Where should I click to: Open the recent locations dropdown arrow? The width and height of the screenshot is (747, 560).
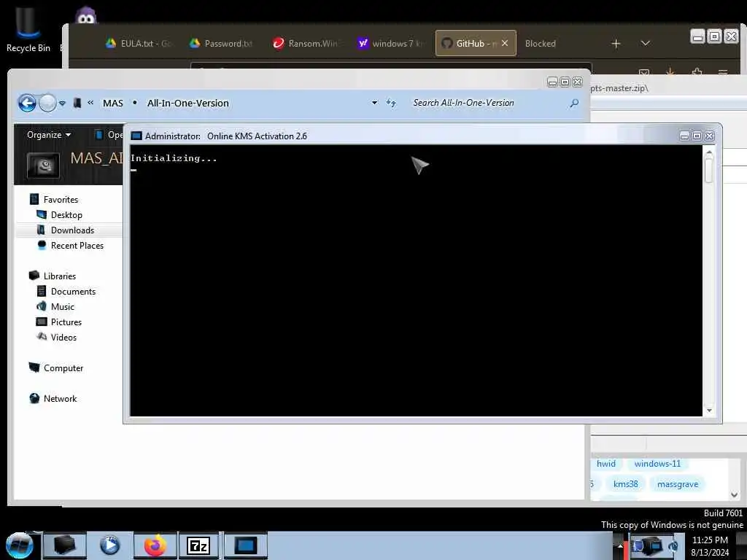[x=62, y=104]
